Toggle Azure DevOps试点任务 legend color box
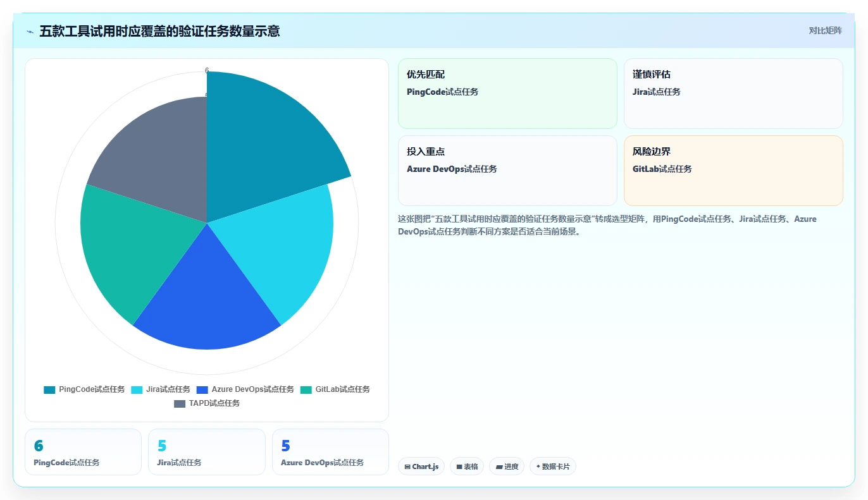This screenshot has height=500, width=868. tap(202, 389)
